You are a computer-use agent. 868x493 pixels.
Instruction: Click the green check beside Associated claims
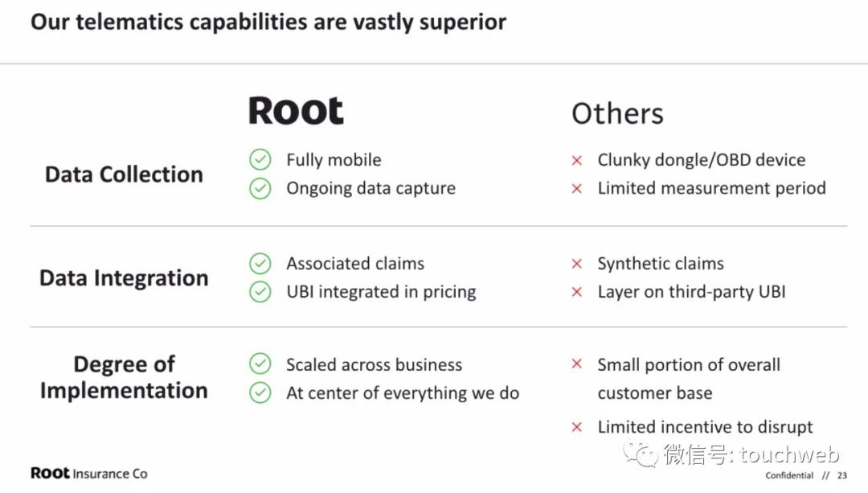pos(260,263)
